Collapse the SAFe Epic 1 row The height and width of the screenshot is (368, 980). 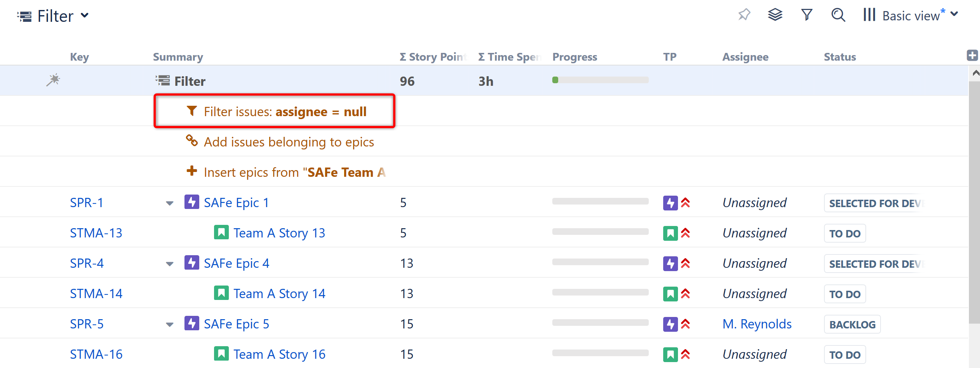click(x=170, y=203)
